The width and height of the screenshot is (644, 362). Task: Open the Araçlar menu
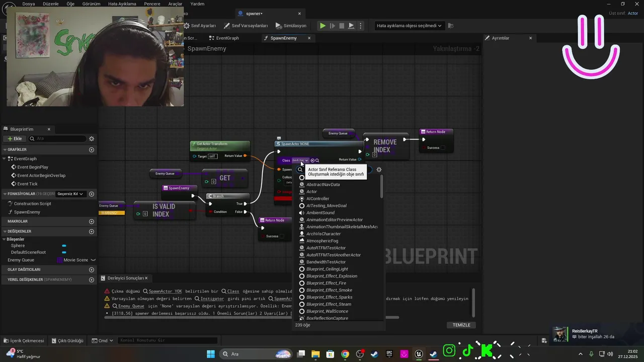(x=175, y=4)
